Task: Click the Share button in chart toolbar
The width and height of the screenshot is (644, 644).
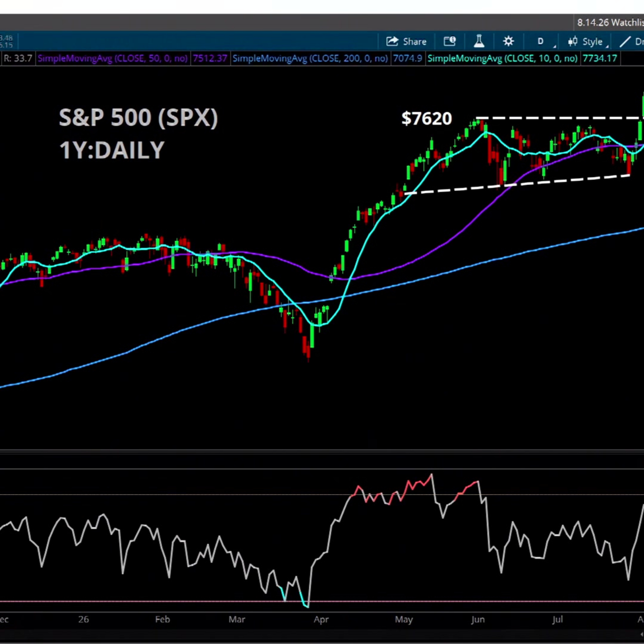Action: tap(406, 42)
